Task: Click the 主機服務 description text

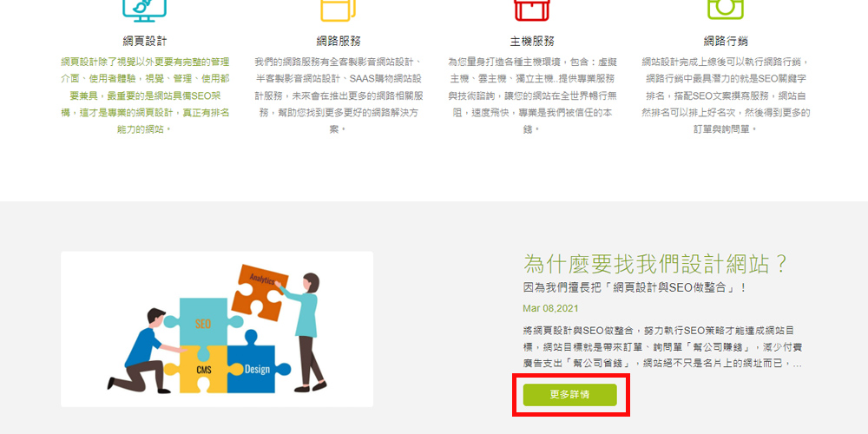Action: pos(531,95)
